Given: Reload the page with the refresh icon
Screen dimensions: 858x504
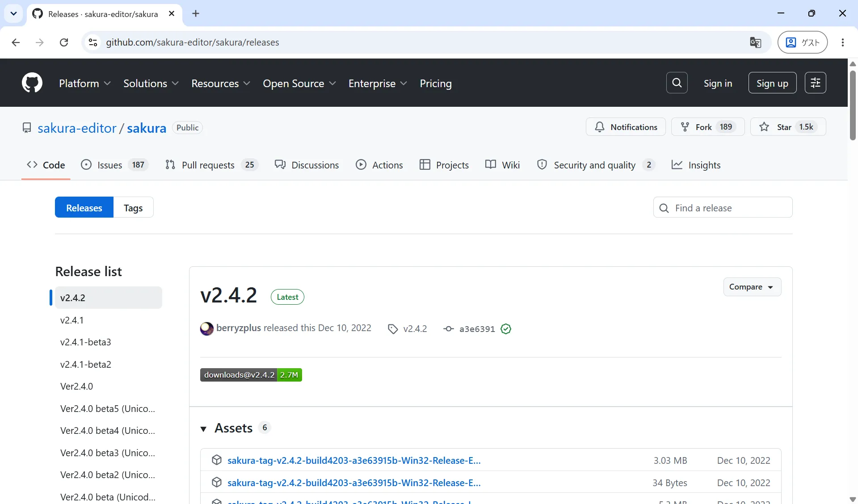Looking at the screenshot, I should pos(64,42).
